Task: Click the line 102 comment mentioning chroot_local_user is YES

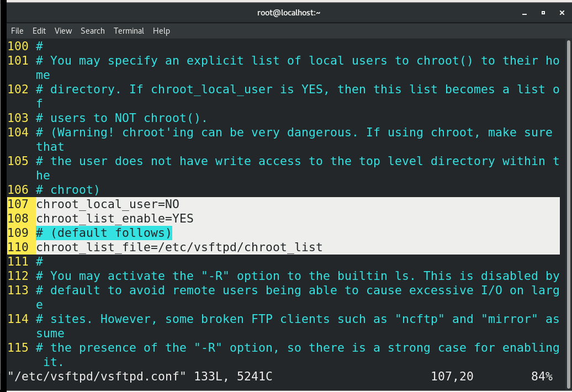Action: [x=298, y=96]
